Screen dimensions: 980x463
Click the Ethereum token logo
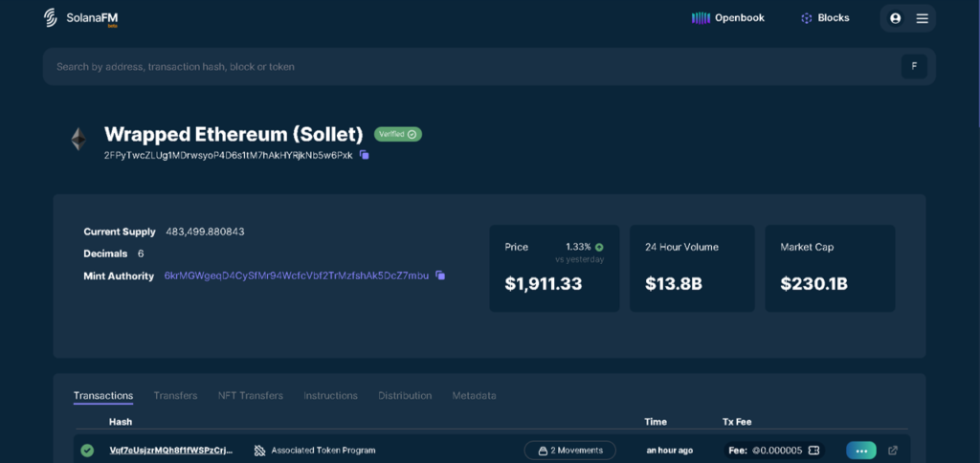coord(78,140)
